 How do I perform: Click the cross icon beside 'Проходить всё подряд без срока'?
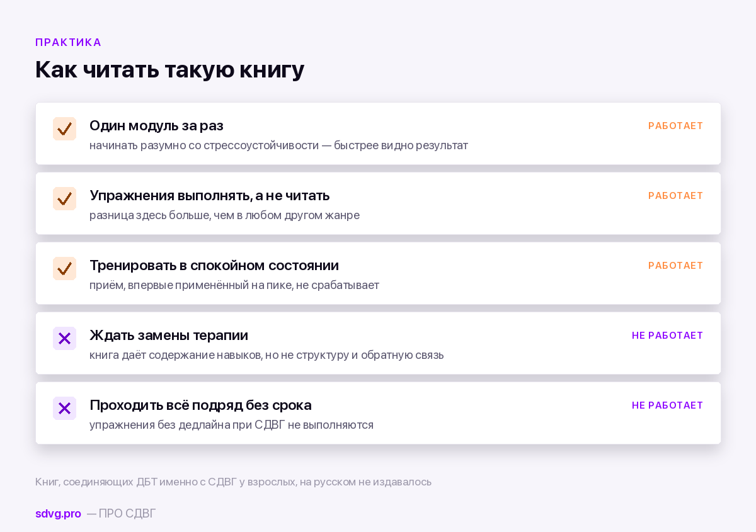pos(64,408)
